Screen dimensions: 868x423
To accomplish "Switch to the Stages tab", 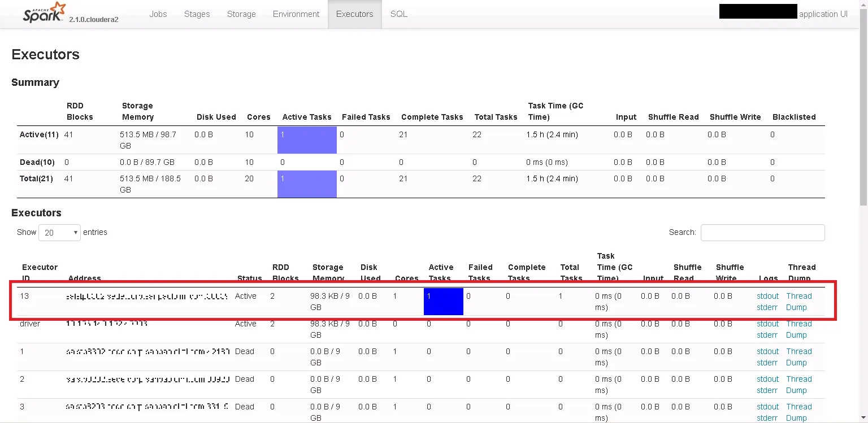I will [197, 14].
